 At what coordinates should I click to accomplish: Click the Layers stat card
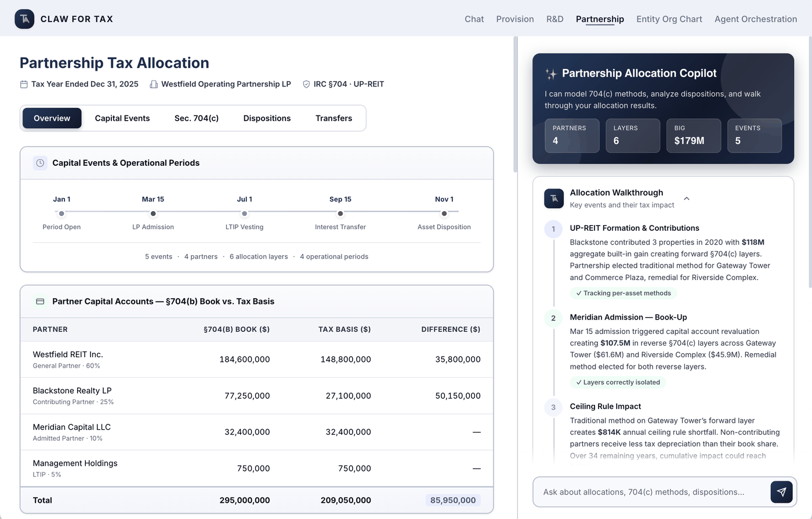pos(633,136)
